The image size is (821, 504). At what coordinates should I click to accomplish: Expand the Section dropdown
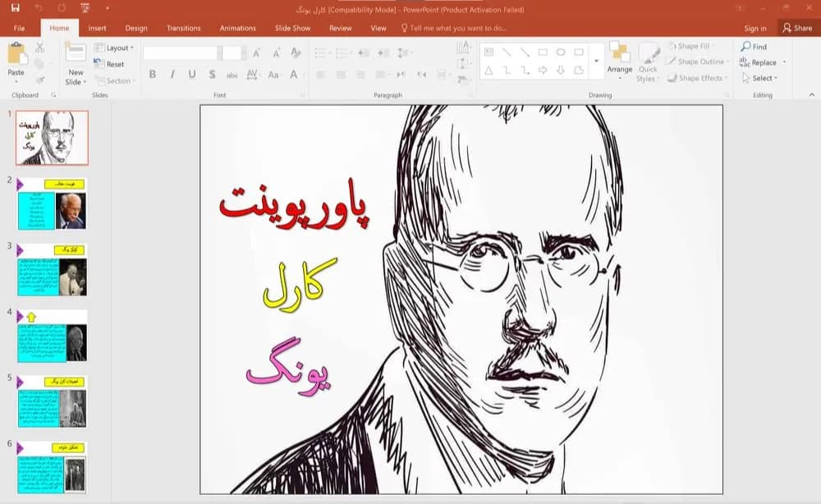coord(115,80)
